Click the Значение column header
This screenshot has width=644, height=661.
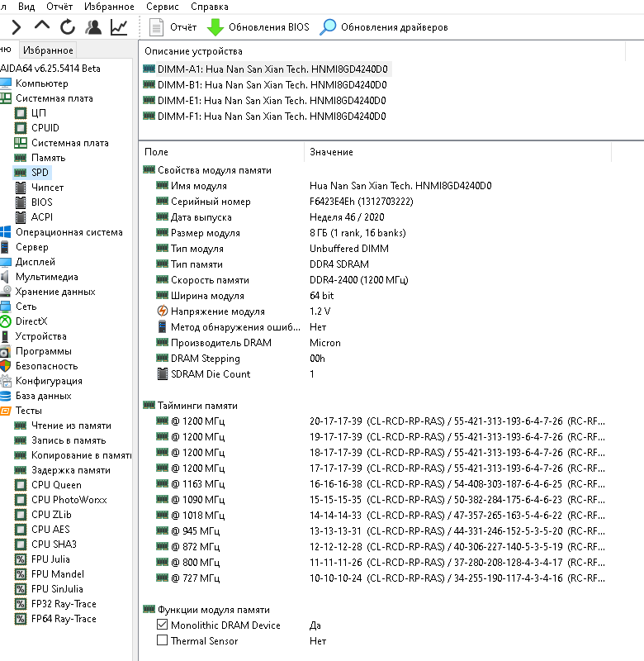click(x=331, y=152)
